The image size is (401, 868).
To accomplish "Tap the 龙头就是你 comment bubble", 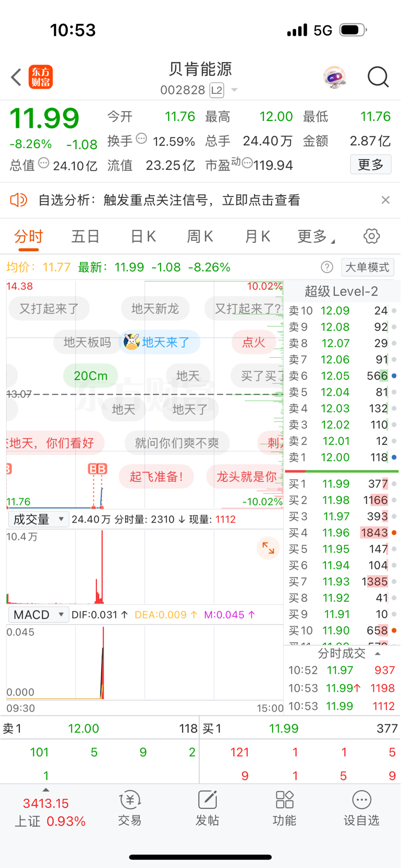I will coord(246,476).
